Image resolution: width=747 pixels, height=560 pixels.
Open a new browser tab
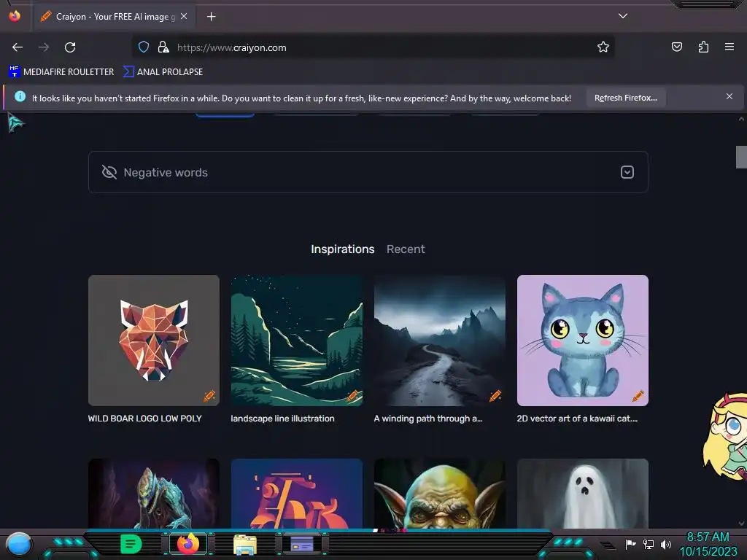pos(211,17)
